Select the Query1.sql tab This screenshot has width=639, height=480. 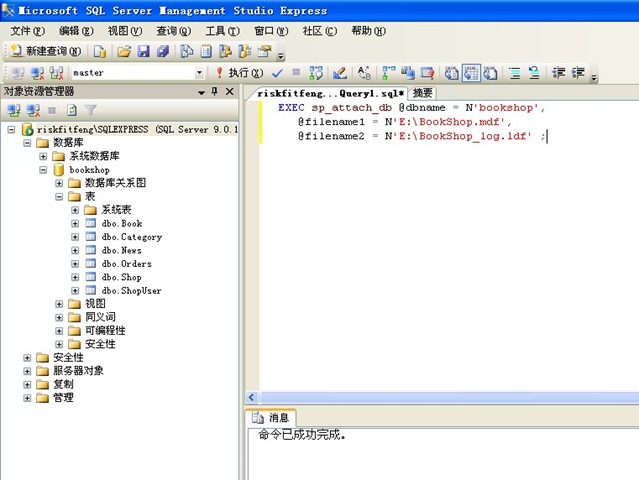pyautogui.click(x=331, y=93)
